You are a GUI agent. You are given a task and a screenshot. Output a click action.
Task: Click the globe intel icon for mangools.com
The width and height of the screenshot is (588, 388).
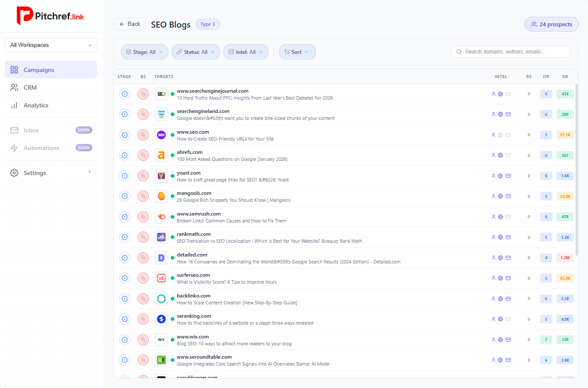click(500, 197)
